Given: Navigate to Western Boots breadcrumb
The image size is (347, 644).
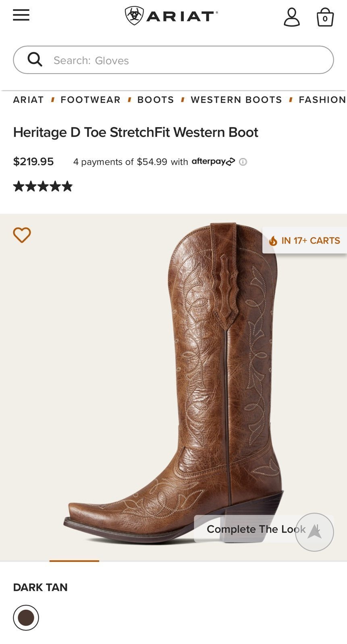Looking at the screenshot, I should tap(236, 100).
